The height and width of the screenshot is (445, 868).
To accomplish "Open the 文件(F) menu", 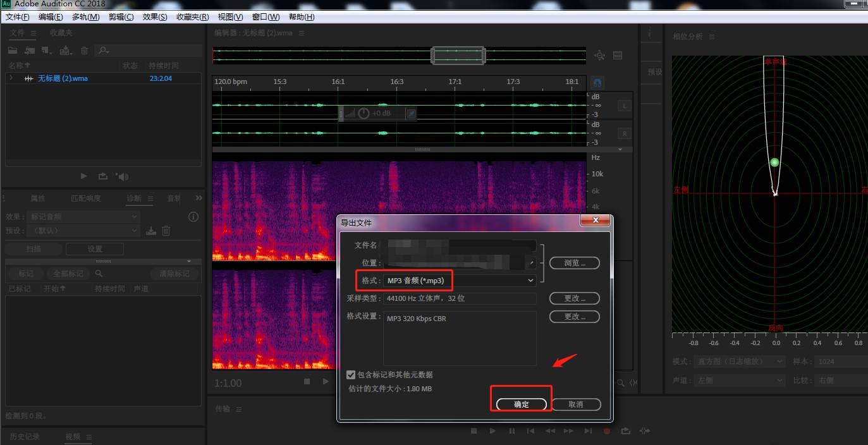I will (18, 17).
